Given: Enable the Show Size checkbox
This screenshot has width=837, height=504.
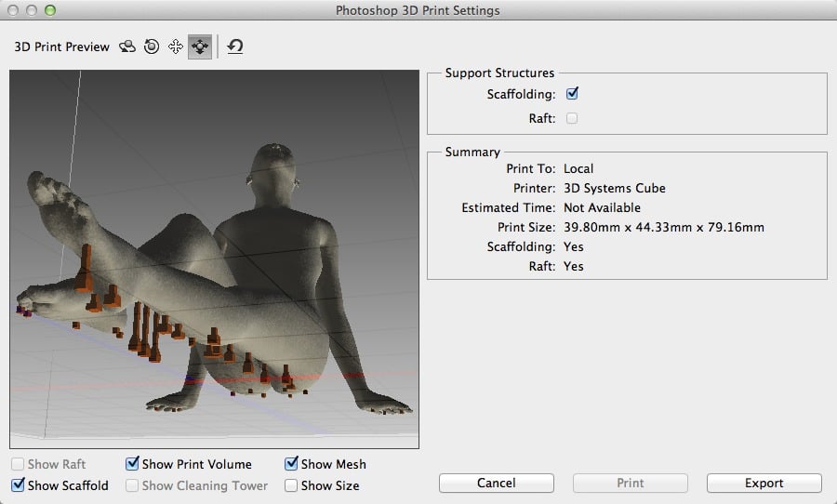Looking at the screenshot, I should (x=292, y=485).
